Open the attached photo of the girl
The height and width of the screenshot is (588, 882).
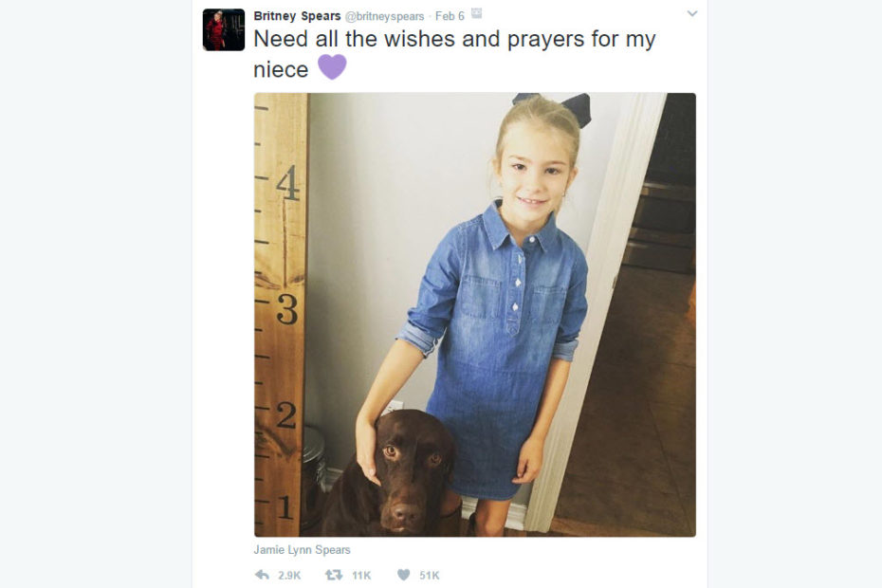pos(475,315)
